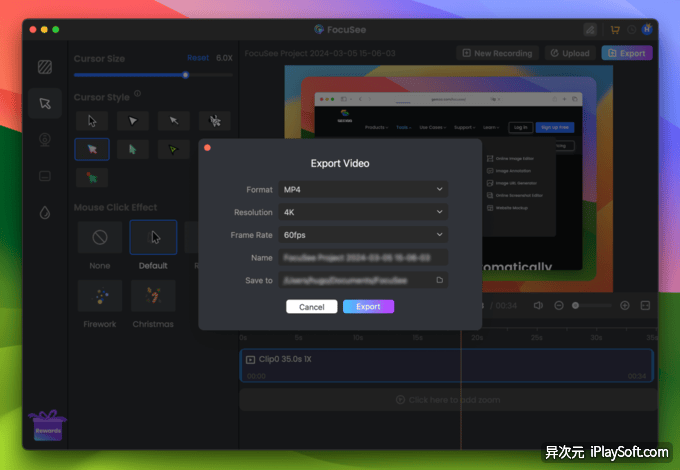Image resolution: width=680 pixels, height=470 pixels.
Task: Zoom out the timeline with minus icon
Action: click(559, 306)
